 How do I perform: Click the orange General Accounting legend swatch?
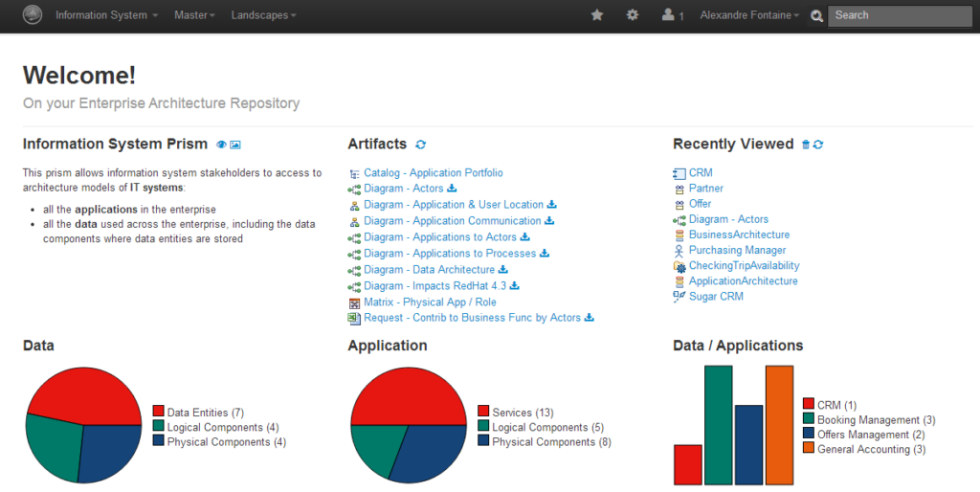(809, 449)
